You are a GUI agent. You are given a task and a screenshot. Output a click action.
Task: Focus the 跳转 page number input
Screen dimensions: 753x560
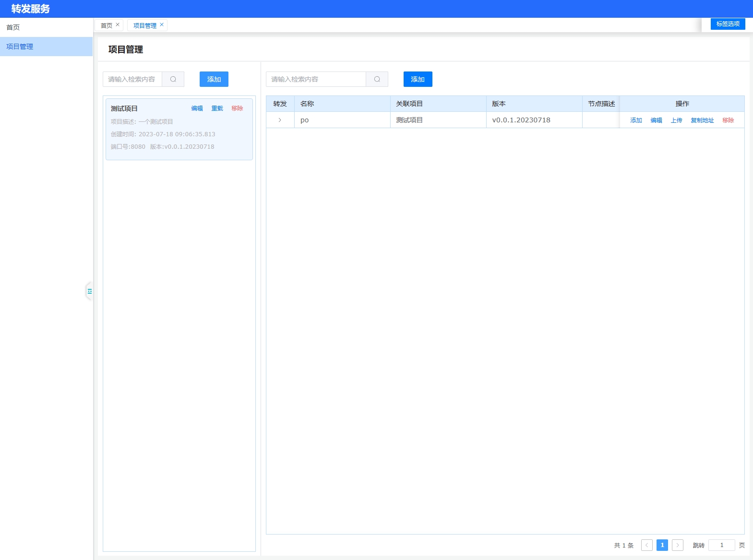pos(722,545)
